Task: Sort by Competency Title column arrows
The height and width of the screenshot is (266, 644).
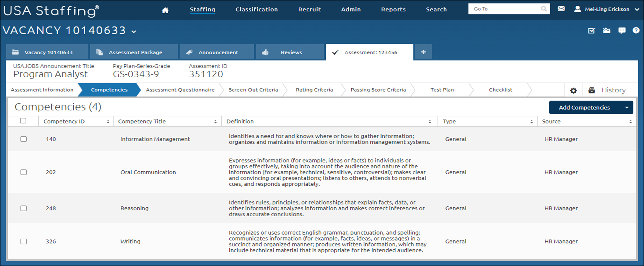Action: pos(215,122)
